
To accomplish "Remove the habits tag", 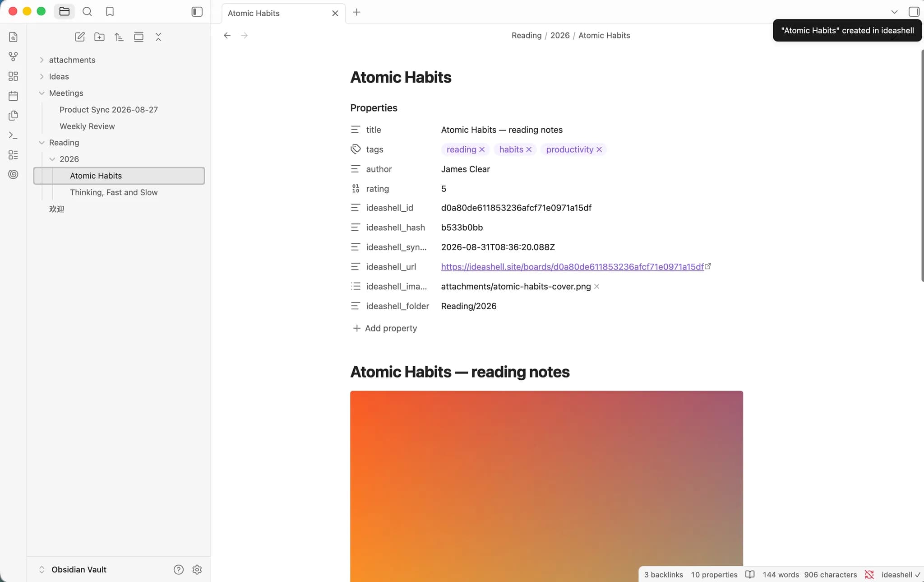I will 529,149.
